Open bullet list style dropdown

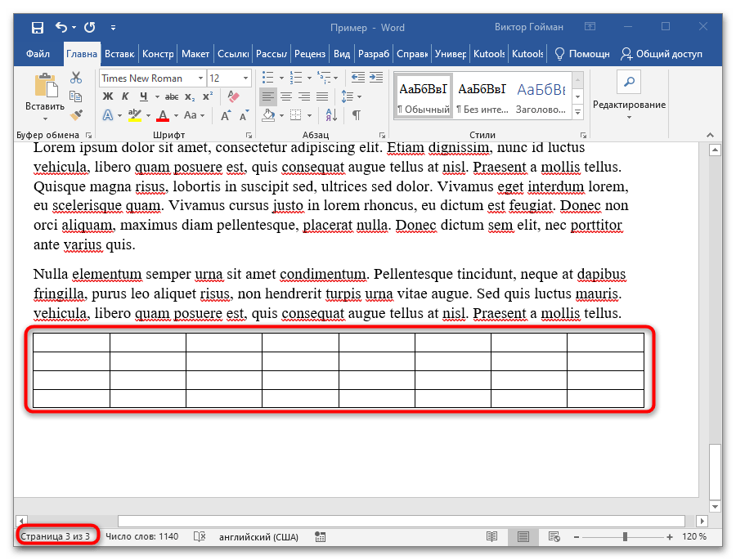(281, 78)
